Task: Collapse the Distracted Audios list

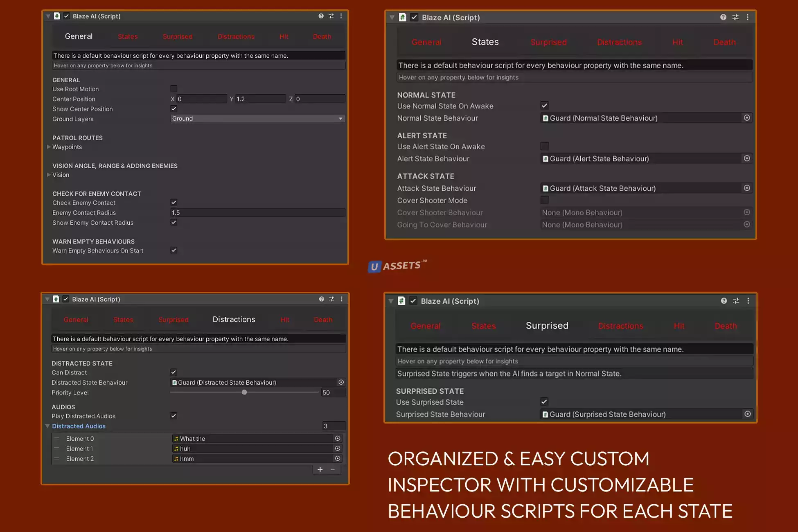Action: click(47, 426)
